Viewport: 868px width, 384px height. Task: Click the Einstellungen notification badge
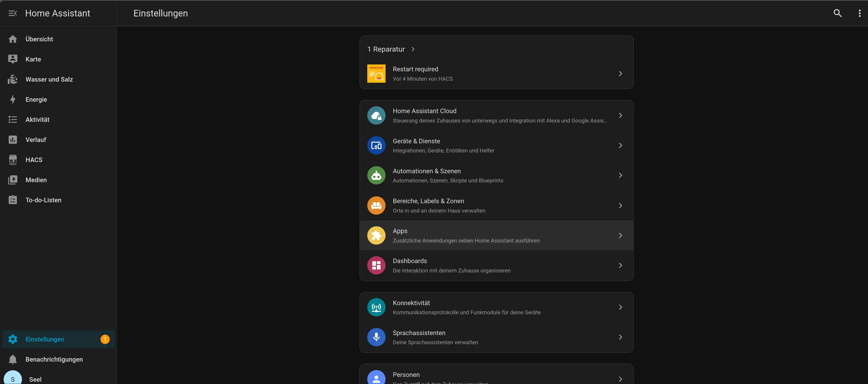pos(105,339)
